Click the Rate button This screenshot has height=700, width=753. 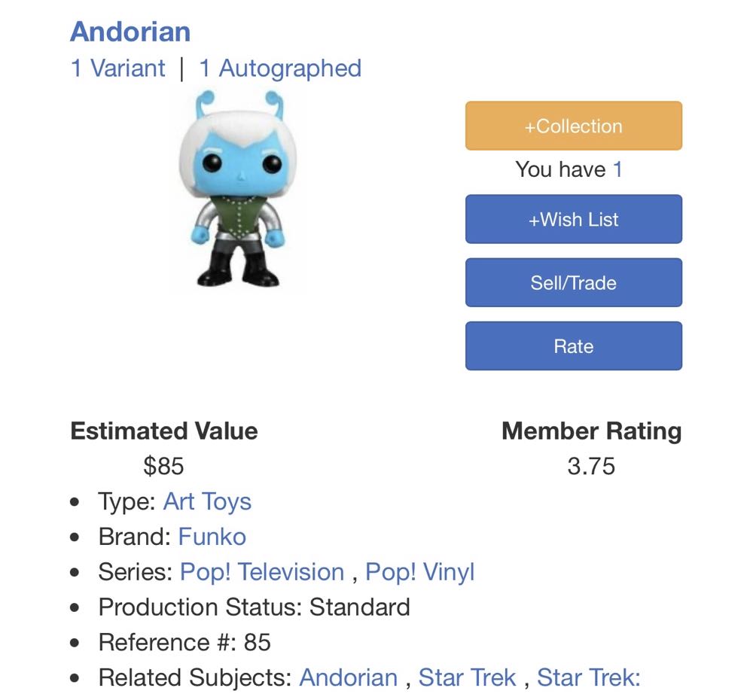573,345
